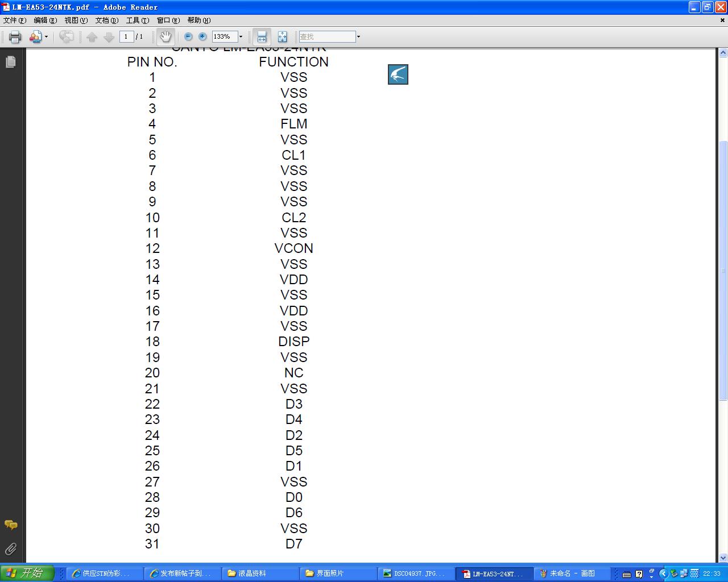
Task: Open the find options dropdown arrow
Action: tap(358, 36)
